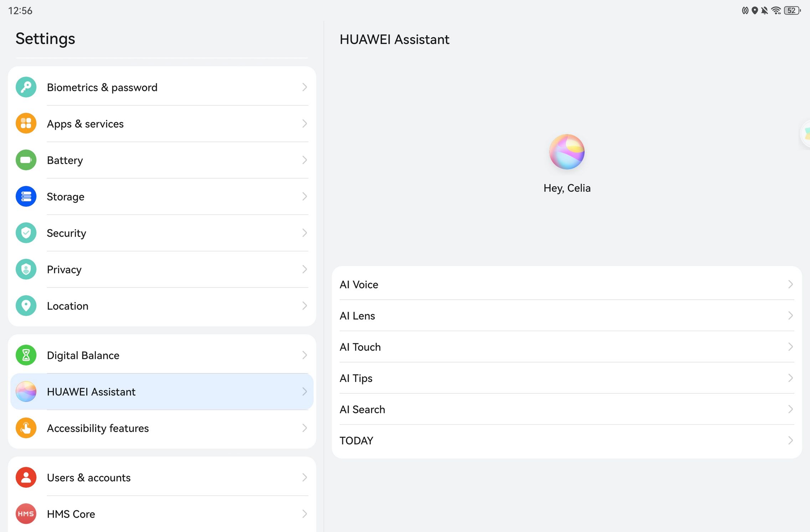Image resolution: width=810 pixels, height=532 pixels.
Task: Tap the green Battery icon
Action: point(26,160)
